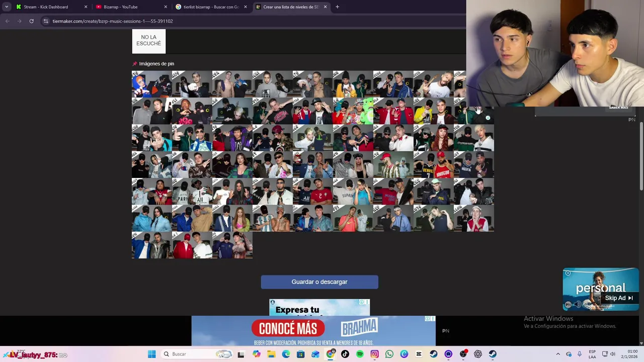Switch the ESP LAA keyboard language
The width and height of the screenshot is (644, 362).
592,354
